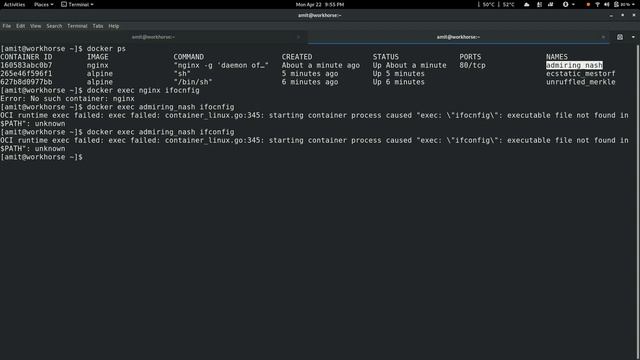Click the circular tray icon with arrow
Image resolution: width=640 pixels, height=360 pixels.
click(x=568, y=4)
